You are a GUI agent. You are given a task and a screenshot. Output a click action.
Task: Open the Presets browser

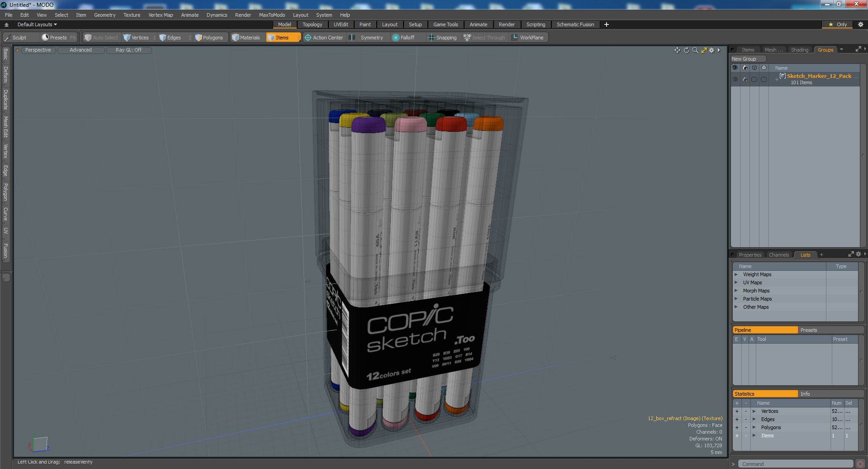tap(58, 38)
